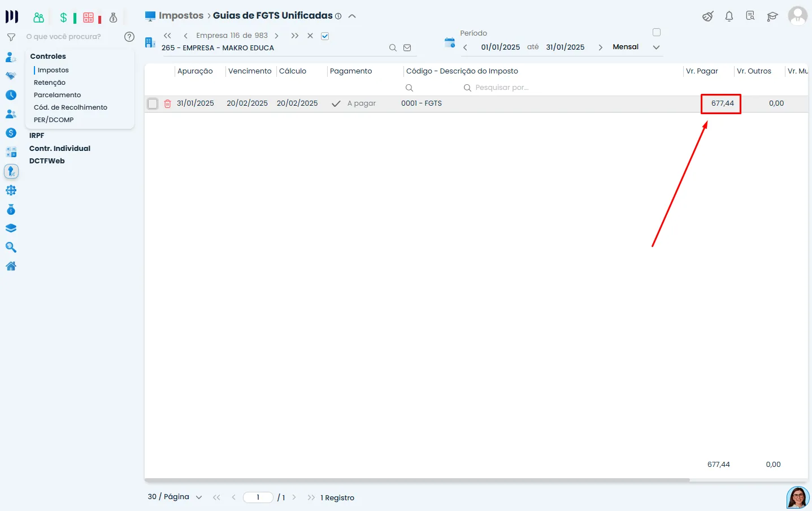Click the help question mark icon
The height and width of the screenshot is (511, 812).
(129, 37)
